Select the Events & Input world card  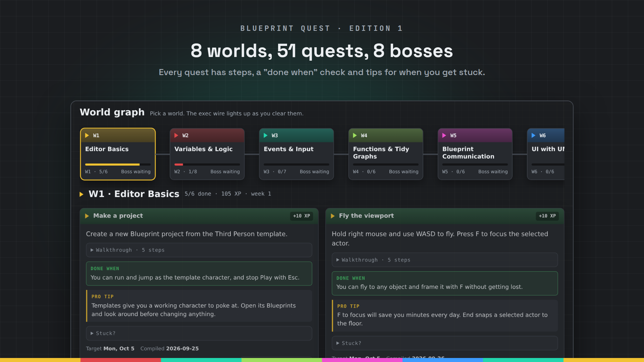point(296,154)
